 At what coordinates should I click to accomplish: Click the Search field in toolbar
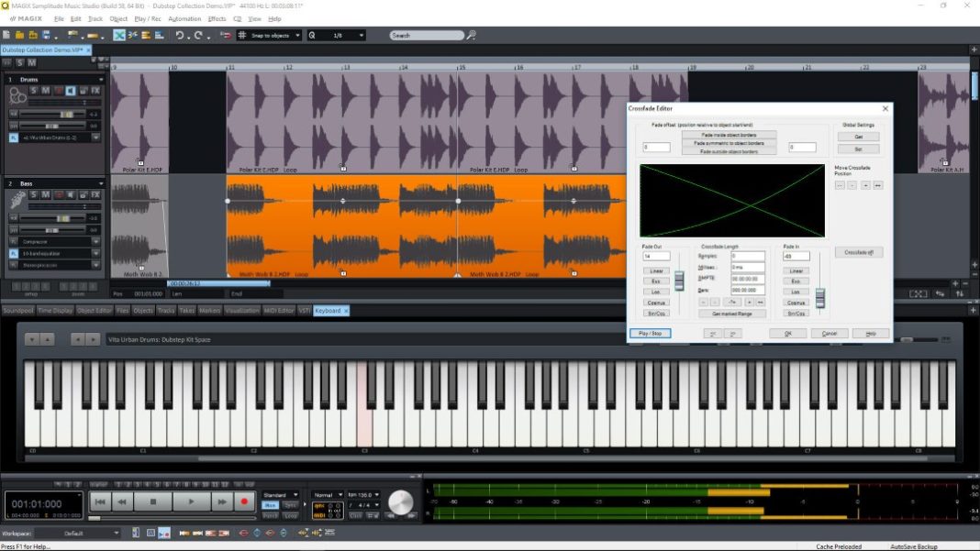427,35
